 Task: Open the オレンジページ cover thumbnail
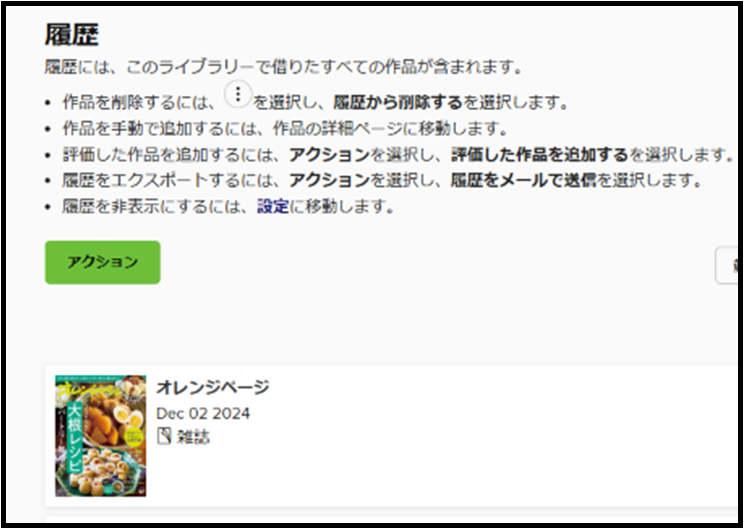(x=101, y=436)
